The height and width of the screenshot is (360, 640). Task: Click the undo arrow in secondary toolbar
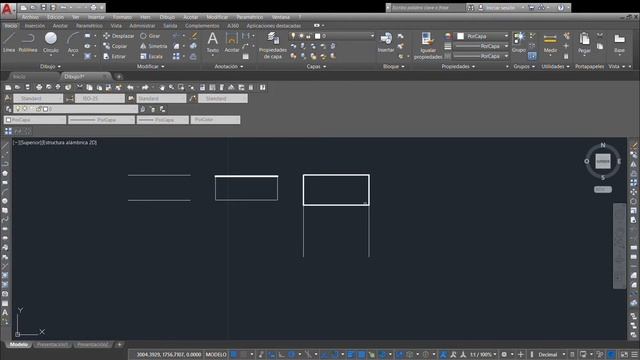coord(130,87)
